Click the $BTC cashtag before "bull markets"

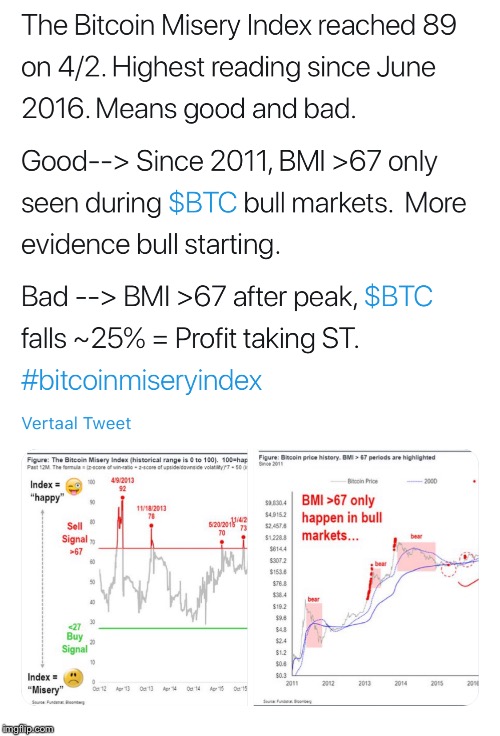click(203, 203)
